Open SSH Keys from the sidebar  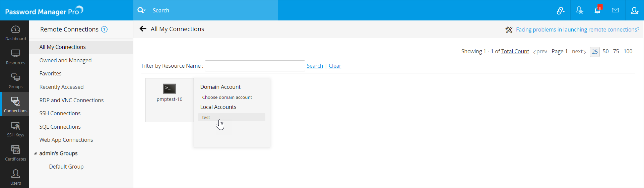coord(15,129)
